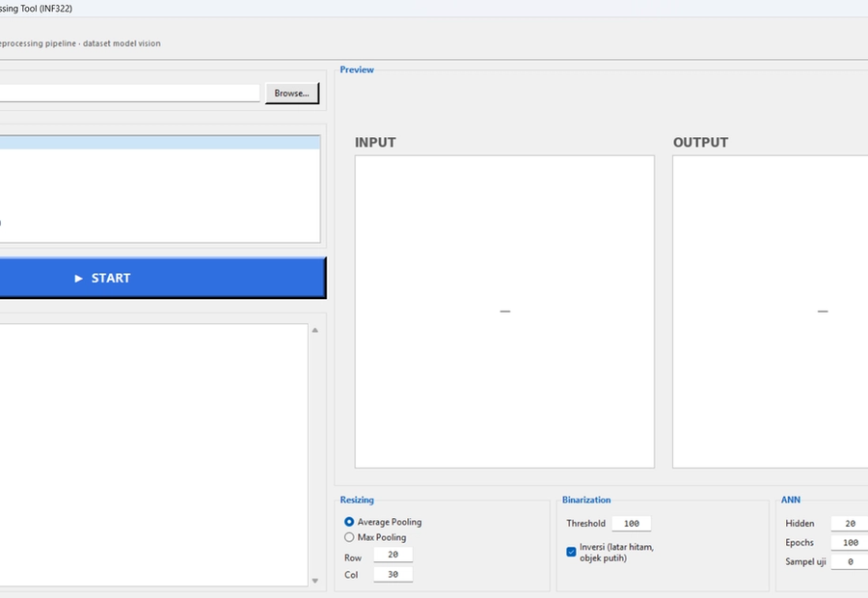Click the Preview group title
This screenshot has height=598, width=868.
pyautogui.click(x=357, y=69)
